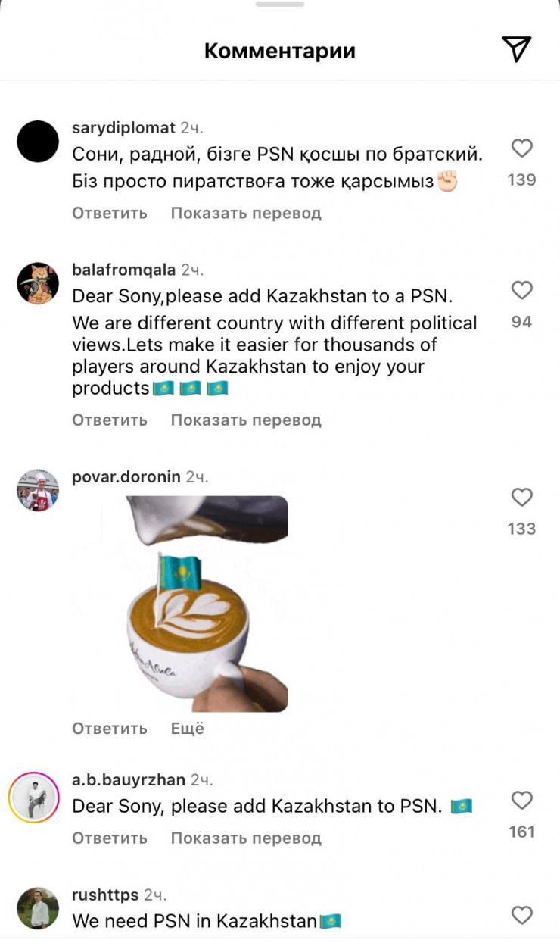This screenshot has height=943, width=560.
Task: Tap the drag handle at sheet top
Action: (280, 4)
